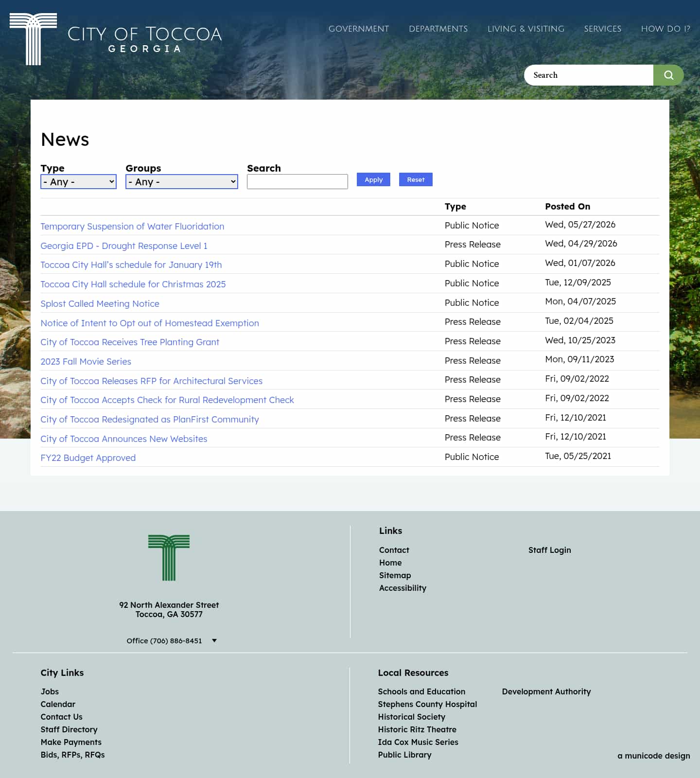Image resolution: width=700 pixels, height=778 pixels.
Task: Open the Staff Directory link
Action: (69, 729)
